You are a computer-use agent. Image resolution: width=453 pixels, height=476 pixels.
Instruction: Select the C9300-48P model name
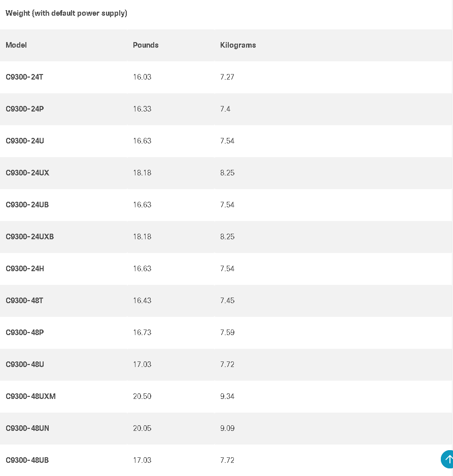[x=25, y=333]
